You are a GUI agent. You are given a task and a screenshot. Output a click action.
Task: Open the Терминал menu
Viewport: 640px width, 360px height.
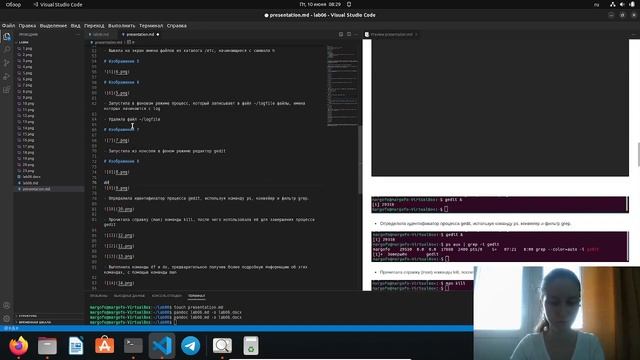click(151, 25)
